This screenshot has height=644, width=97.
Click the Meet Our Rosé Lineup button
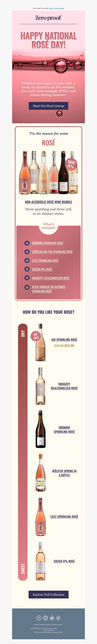coord(48,106)
